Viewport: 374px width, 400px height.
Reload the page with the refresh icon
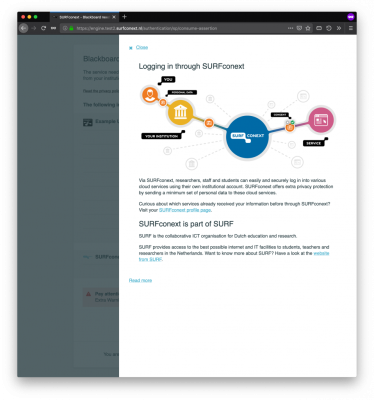[x=43, y=28]
